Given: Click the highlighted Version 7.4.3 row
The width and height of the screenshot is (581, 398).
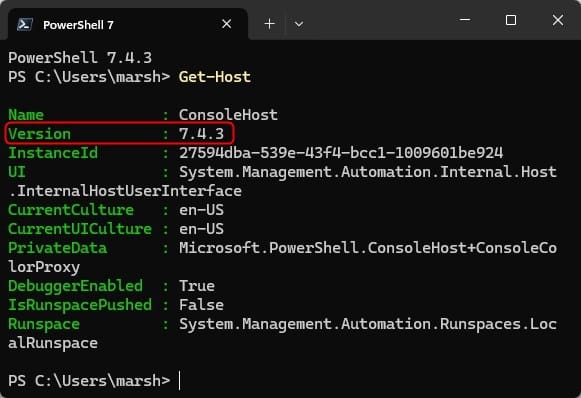Looking at the screenshot, I should click(x=120, y=133).
